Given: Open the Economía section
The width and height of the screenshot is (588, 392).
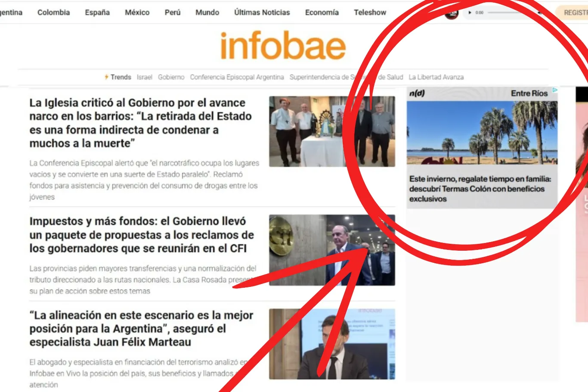Looking at the screenshot, I should click(322, 12).
